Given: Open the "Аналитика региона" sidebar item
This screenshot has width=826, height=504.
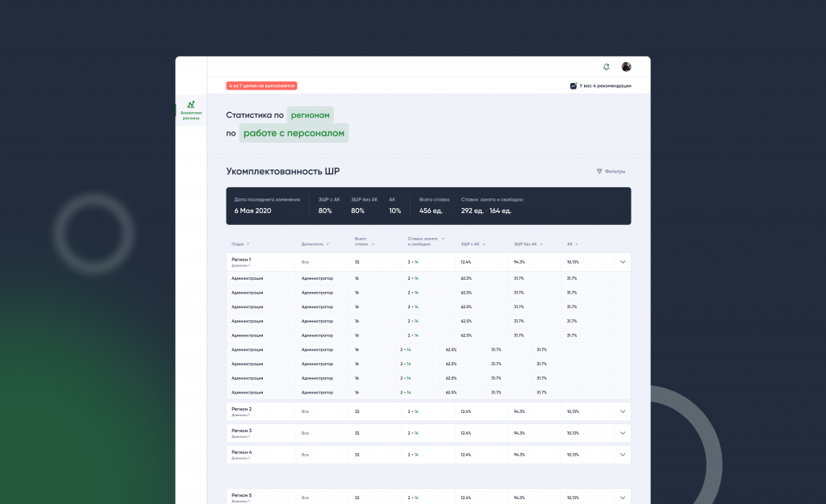Looking at the screenshot, I should click(x=190, y=110).
